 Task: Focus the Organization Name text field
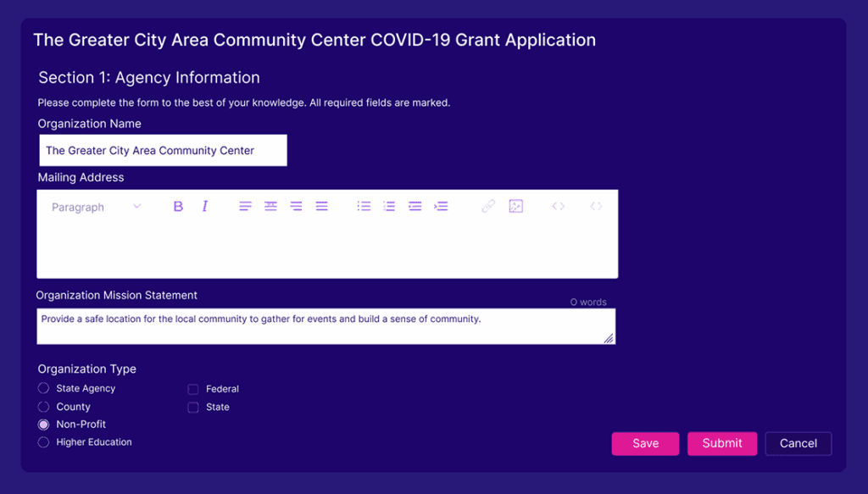pyautogui.click(x=163, y=151)
